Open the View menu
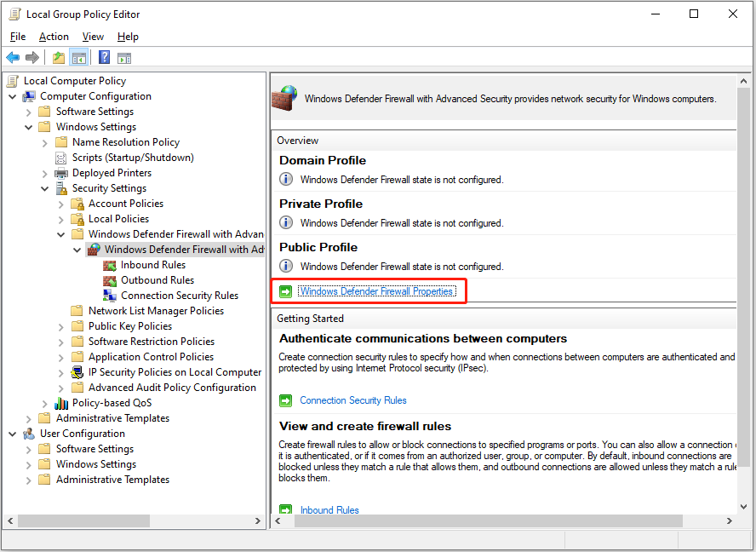 (93, 37)
